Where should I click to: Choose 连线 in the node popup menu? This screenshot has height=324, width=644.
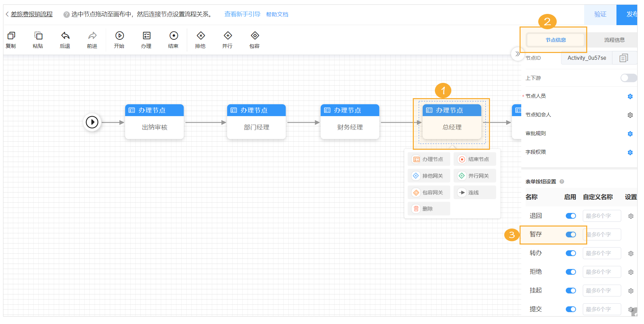click(474, 193)
